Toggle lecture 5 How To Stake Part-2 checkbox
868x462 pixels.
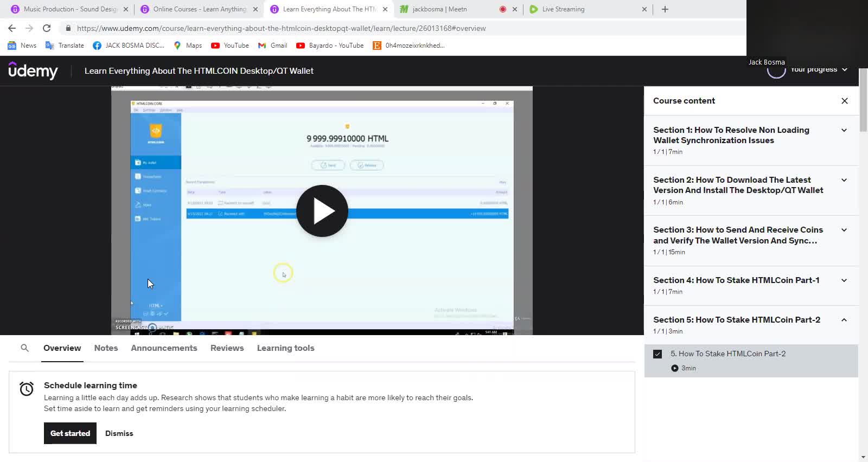coord(658,354)
